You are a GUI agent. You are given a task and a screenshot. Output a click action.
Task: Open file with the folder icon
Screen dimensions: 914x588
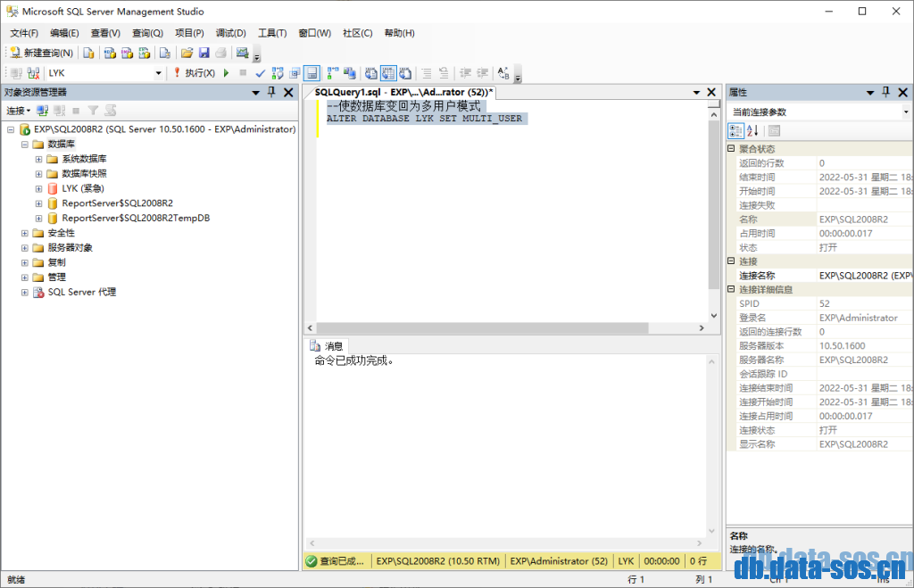pos(187,53)
